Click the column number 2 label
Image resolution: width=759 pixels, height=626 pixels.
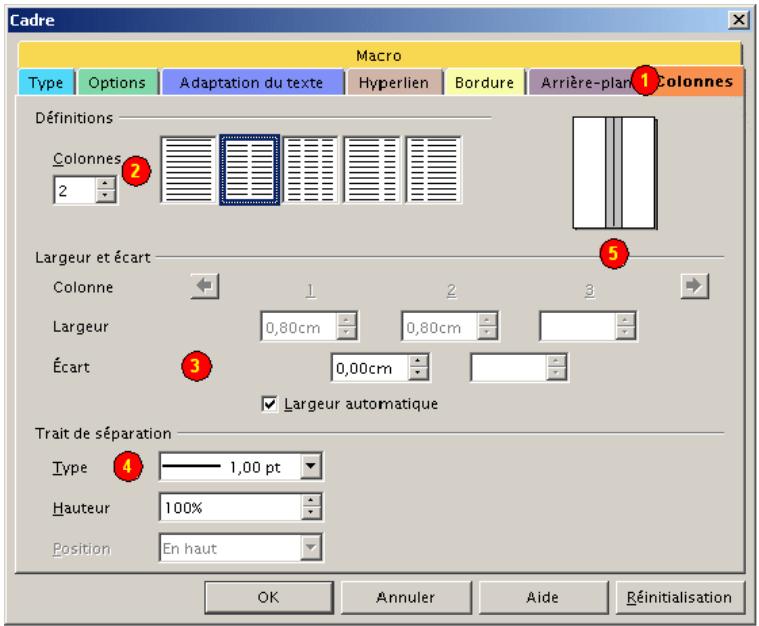click(x=451, y=290)
